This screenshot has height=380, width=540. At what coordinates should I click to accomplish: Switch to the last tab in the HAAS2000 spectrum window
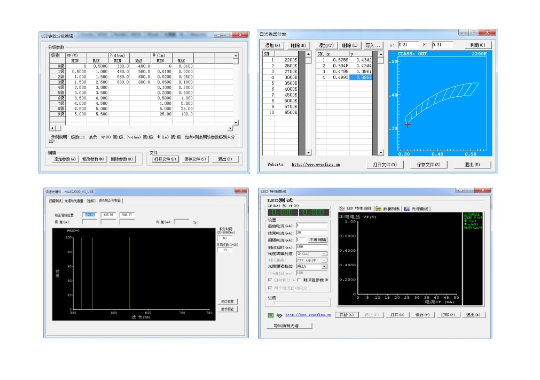[110, 200]
